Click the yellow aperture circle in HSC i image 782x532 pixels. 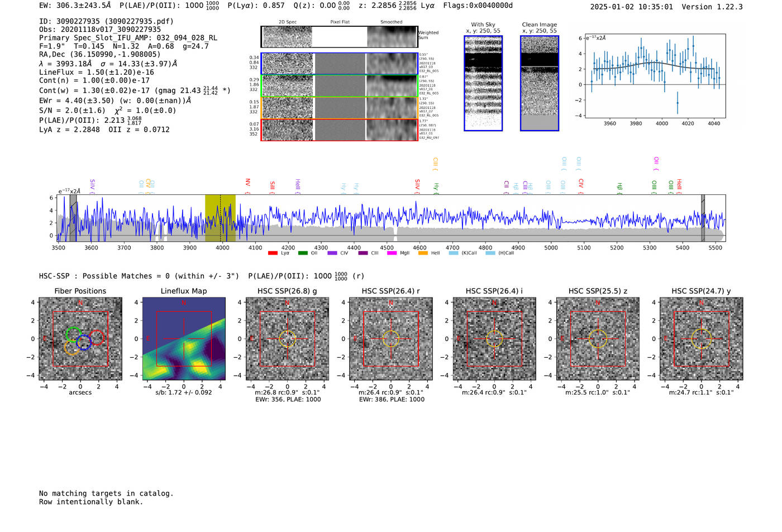(494, 338)
